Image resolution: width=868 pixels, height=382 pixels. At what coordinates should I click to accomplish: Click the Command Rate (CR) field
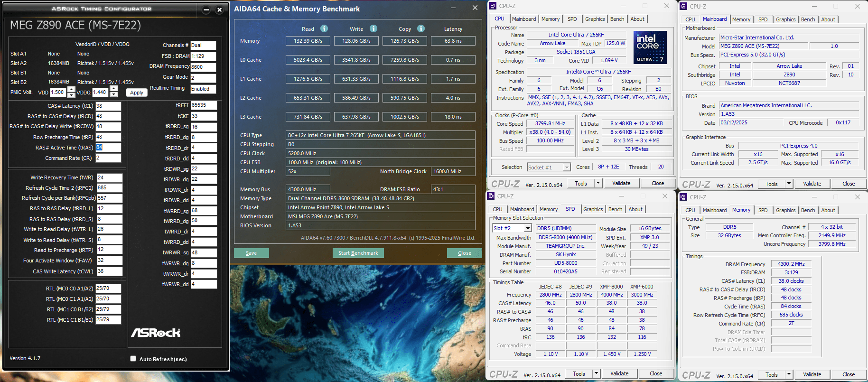coord(108,158)
